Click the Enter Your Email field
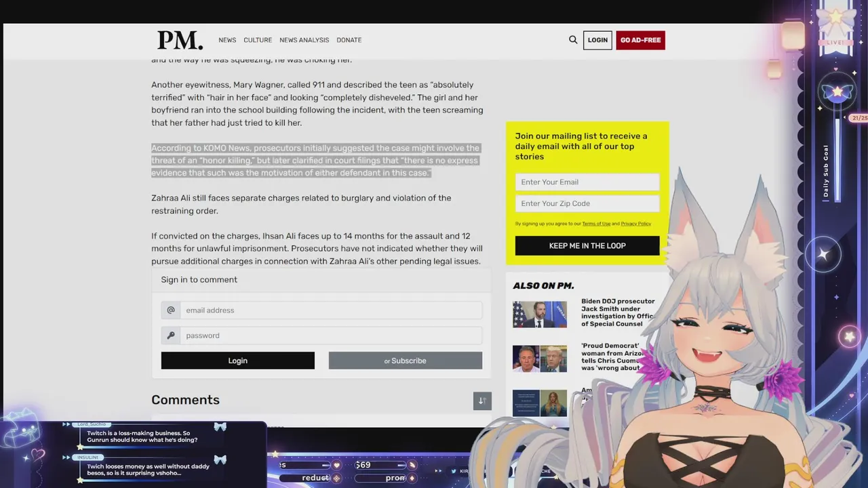The width and height of the screenshot is (868, 488). click(x=587, y=182)
